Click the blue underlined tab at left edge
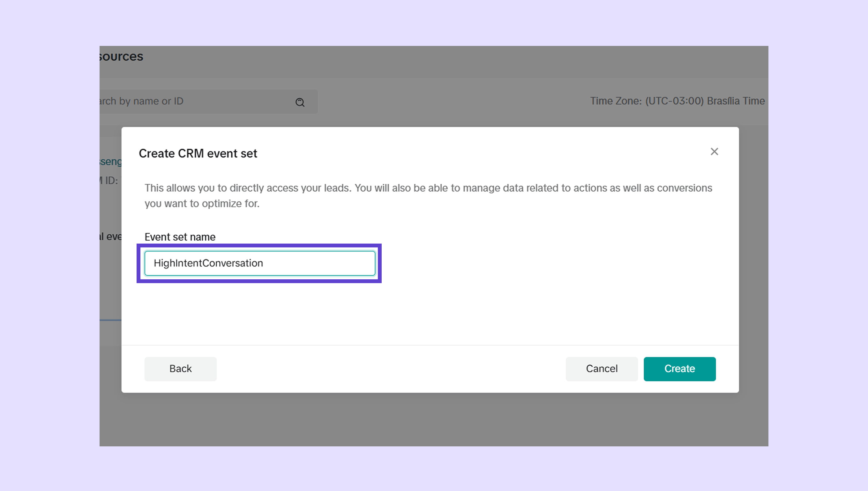This screenshot has width=868, height=491. click(110, 320)
